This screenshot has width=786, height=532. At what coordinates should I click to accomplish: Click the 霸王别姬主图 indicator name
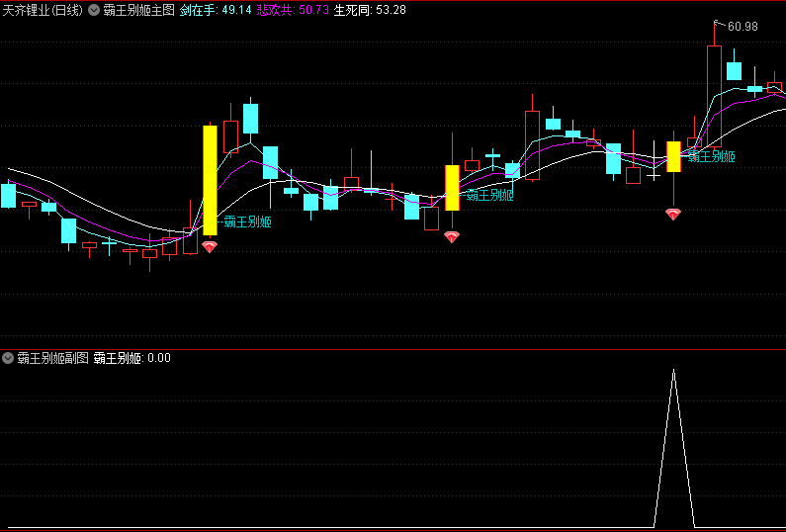(138, 10)
